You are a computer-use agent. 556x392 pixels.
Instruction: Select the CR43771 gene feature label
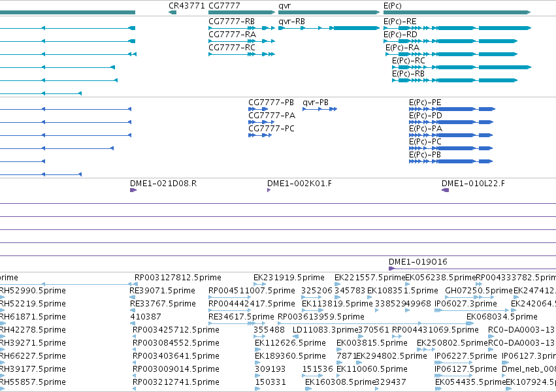pos(186,6)
